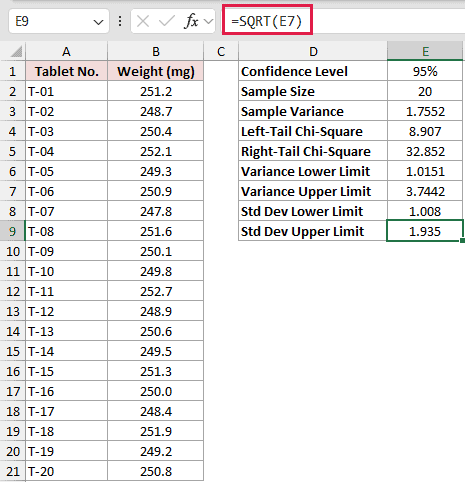Click the Sample Size label cell
Viewport: 465px width, 482px height.
(313, 91)
